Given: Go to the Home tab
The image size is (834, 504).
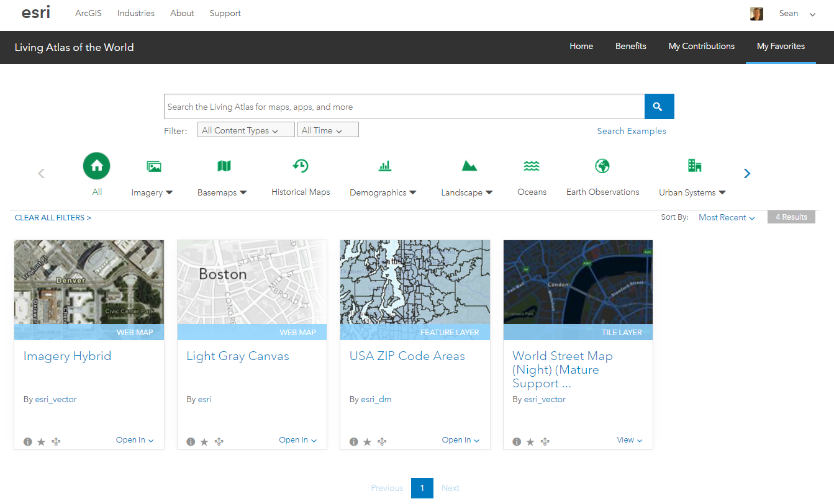Looking at the screenshot, I should coord(581,47).
